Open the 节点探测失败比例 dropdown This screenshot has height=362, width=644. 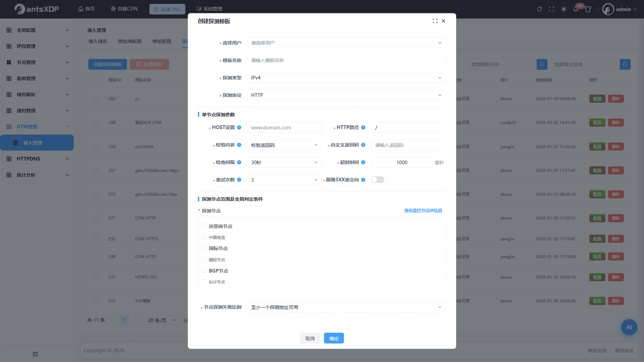[x=346, y=307]
